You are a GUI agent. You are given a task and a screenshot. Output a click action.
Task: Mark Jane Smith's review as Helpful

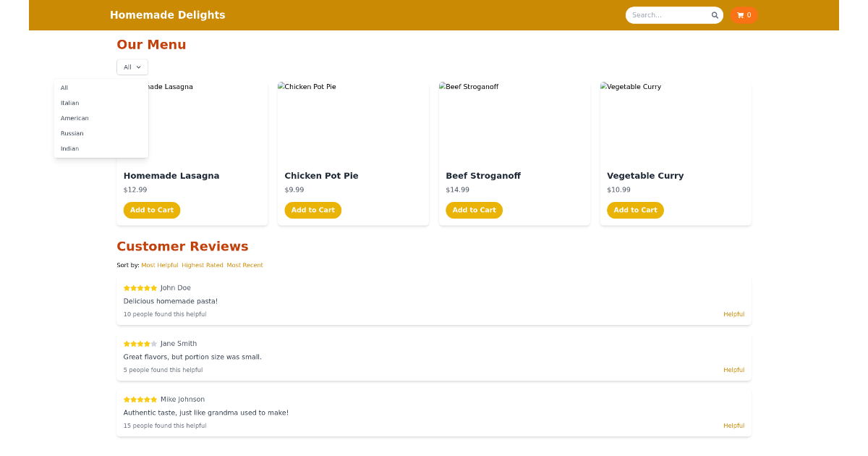733,370
